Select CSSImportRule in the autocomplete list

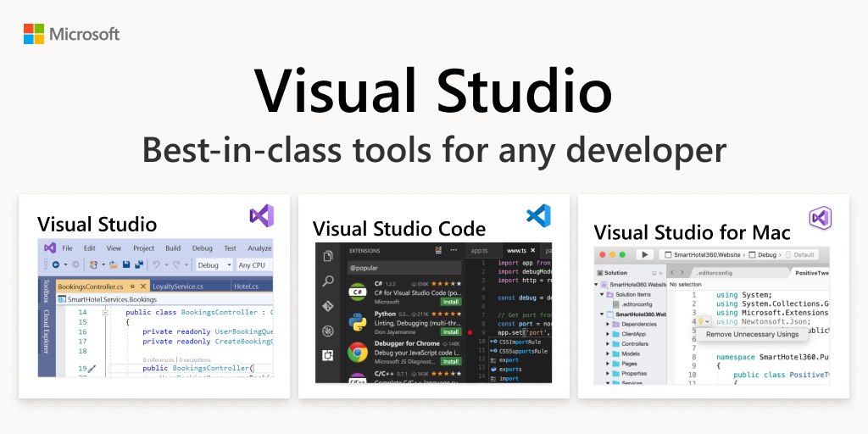(x=520, y=342)
